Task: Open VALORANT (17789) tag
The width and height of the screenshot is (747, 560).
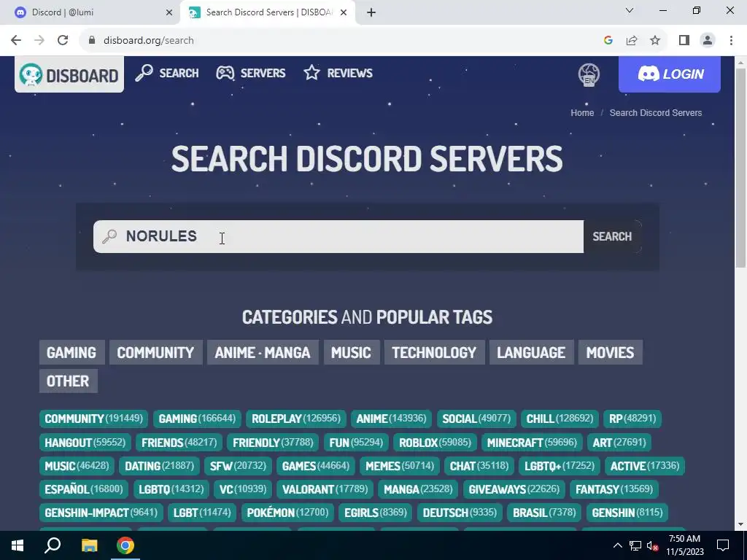Action: click(325, 489)
